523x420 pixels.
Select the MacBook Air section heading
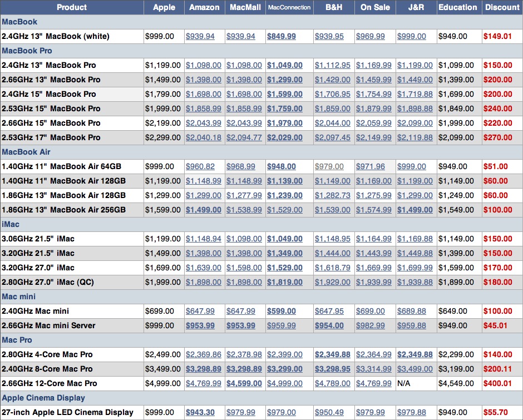pyautogui.click(x=26, y=152)
